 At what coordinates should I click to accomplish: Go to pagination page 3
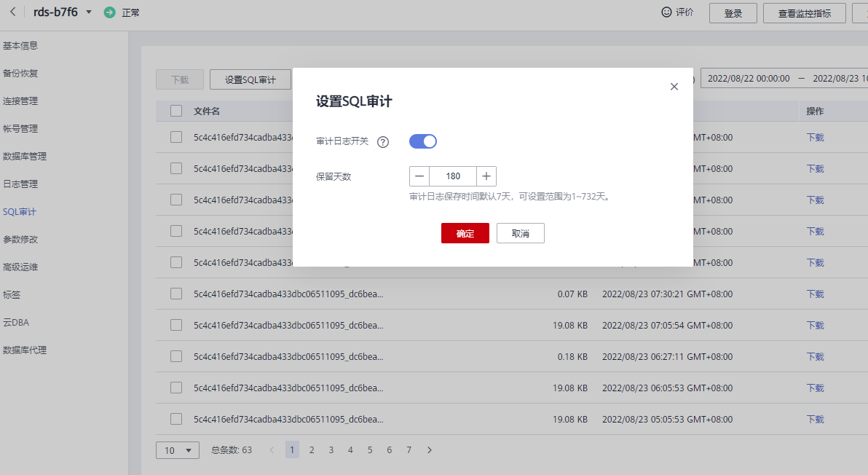pos(331,450)
